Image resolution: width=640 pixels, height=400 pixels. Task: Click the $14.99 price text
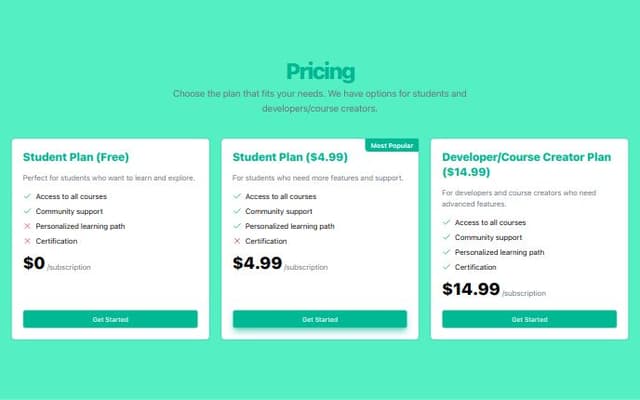(471, 289)
